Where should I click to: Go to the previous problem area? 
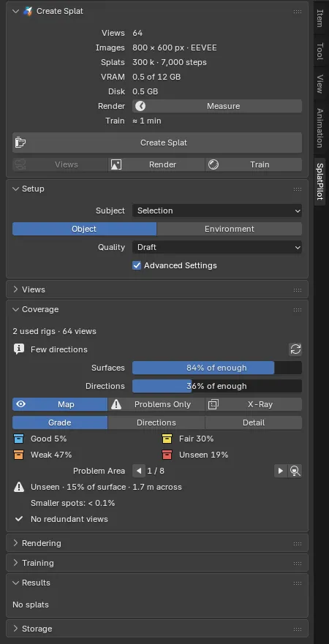[x=139, y=471]
